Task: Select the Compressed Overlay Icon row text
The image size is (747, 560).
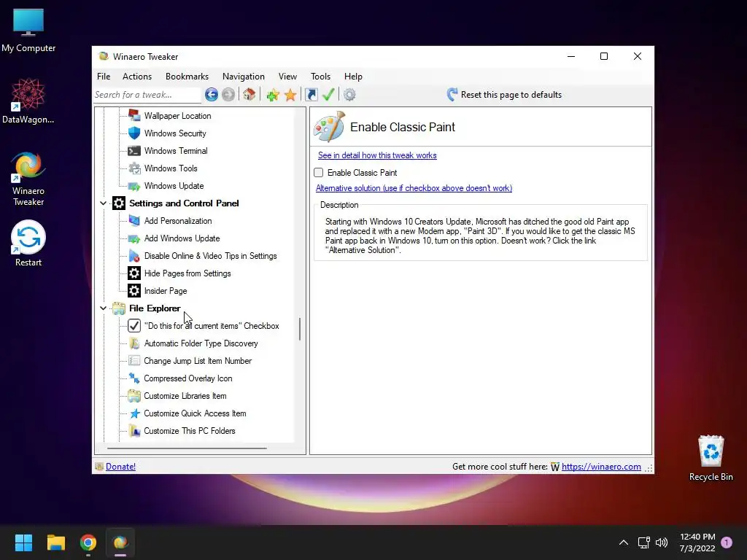Action: click(x=188, y=378)
